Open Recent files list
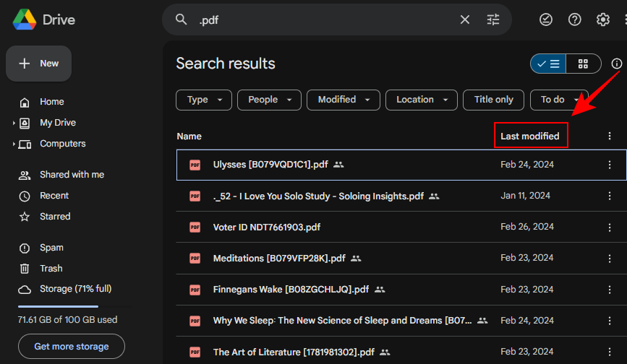 (x=54, y=196)
